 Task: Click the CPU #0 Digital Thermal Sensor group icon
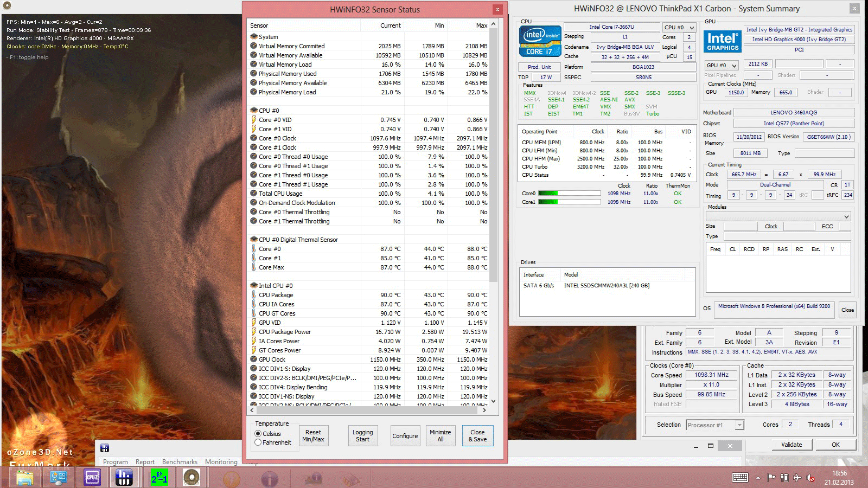[253, 240]
